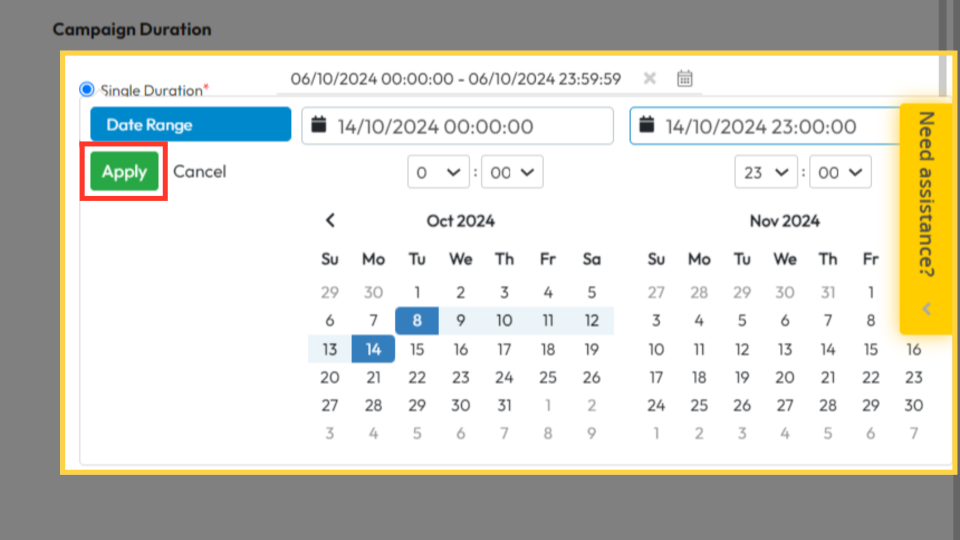Open the end minute dropdown showing 00

840,172
